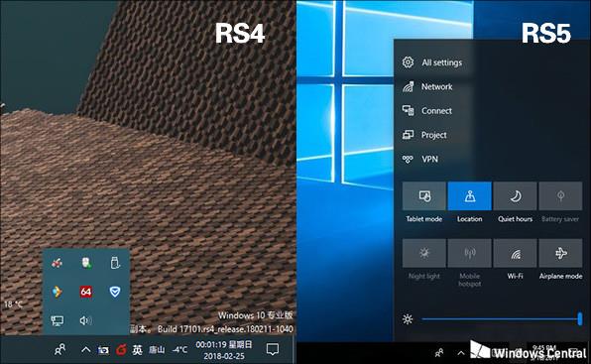Disable the highlighted Location quick action tile
This screenshot has height=364, width=591.
470,196
